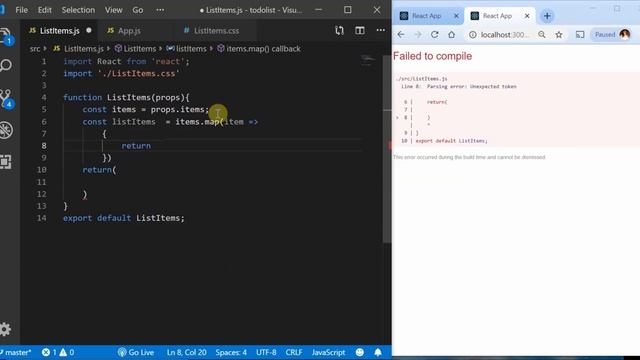Open the Manage gear settings menu
This screenshot has height=360, width=640.
point(5,329)
